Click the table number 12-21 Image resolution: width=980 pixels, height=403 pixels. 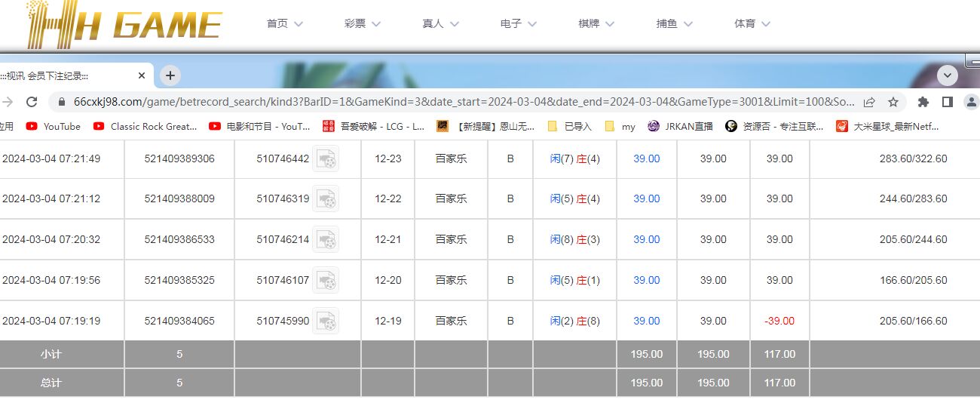click(388, 240)
